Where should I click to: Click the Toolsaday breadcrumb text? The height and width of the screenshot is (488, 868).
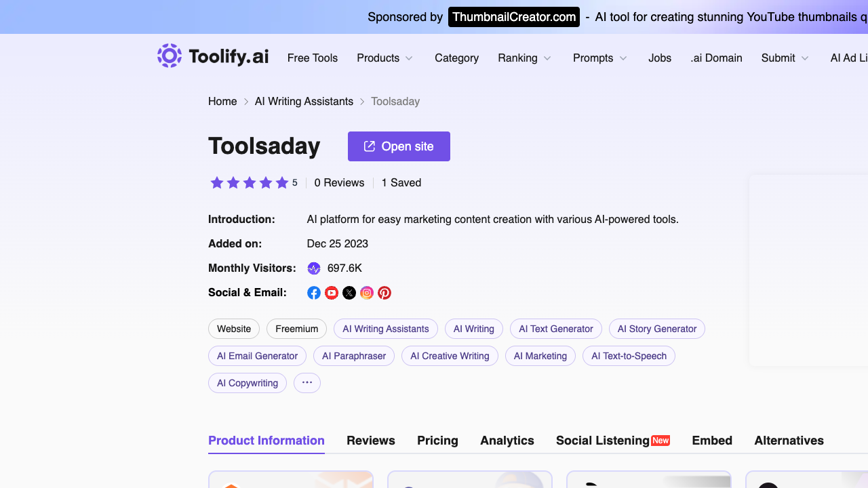(395, 102)
